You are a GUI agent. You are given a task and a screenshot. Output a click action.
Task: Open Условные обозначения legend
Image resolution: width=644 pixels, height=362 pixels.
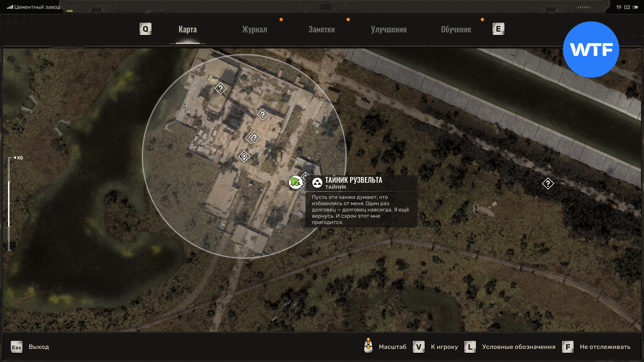(518, 347)
